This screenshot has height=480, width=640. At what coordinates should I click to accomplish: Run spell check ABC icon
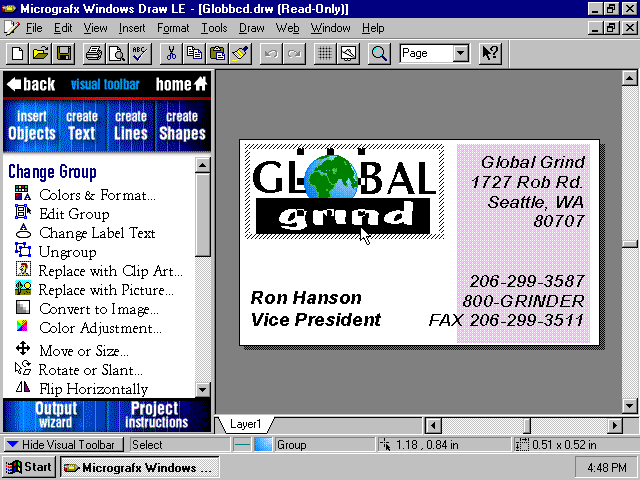140,53
